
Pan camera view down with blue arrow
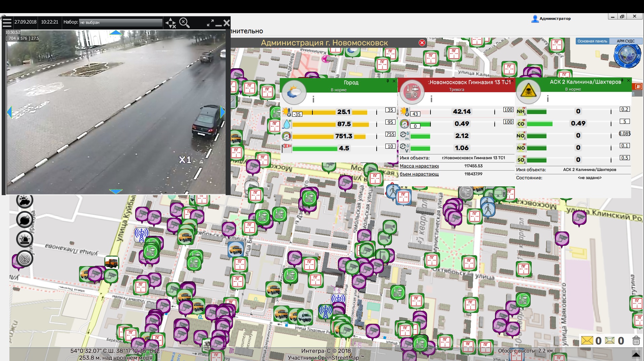click(116, 191)
